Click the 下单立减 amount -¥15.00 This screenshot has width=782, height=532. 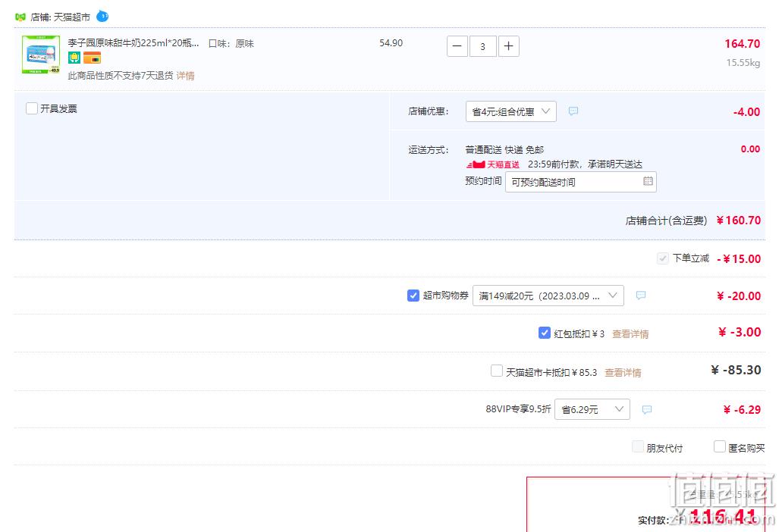click(x=739, y=258)
